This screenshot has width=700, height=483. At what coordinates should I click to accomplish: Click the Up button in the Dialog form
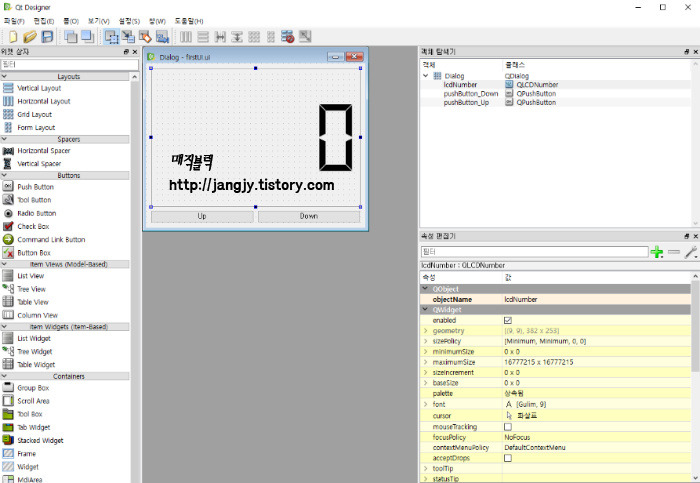click(x=202, y=216)
